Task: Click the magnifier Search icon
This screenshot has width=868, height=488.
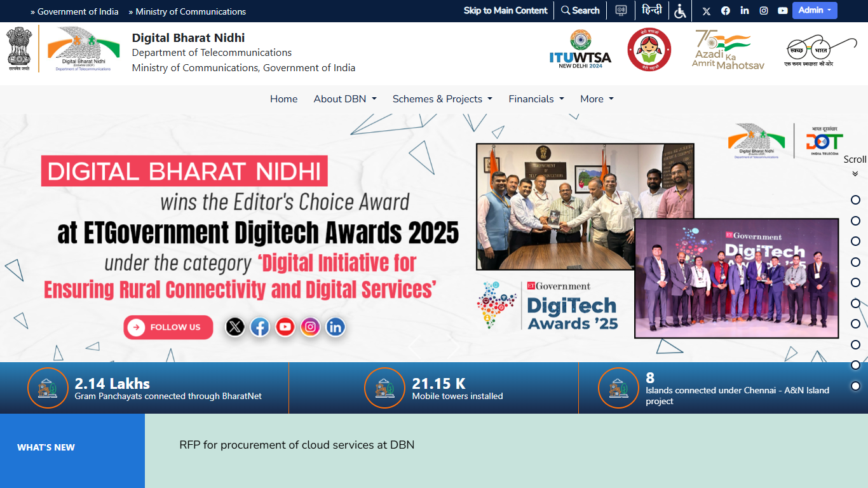Action: (x=566, y=11)
